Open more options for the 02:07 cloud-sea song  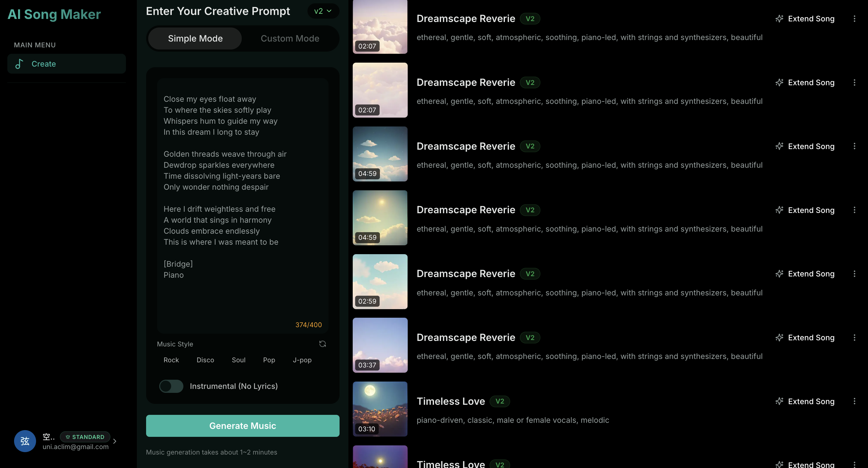pos(854,19)
